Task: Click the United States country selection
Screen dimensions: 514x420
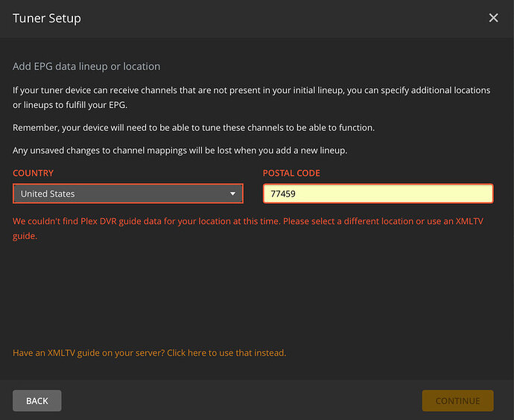Action: [x=48, y=194]
